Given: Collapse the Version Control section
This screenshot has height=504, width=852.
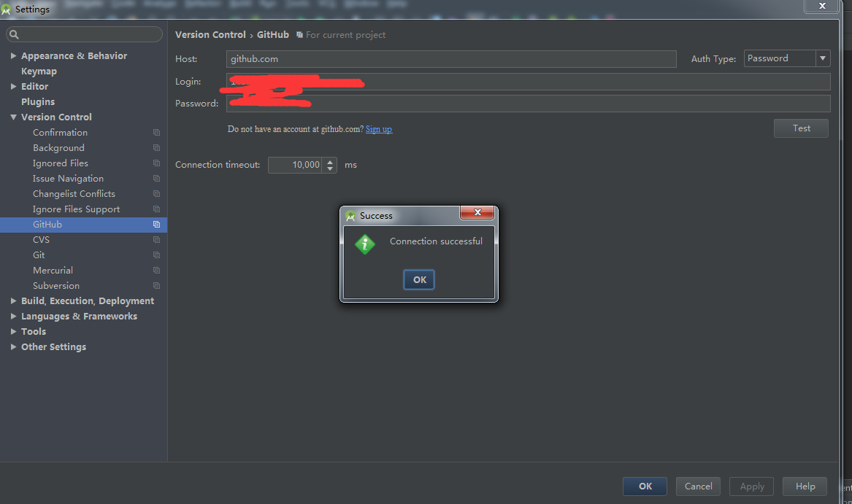Looking at the screenshot, I should [13, 117].
